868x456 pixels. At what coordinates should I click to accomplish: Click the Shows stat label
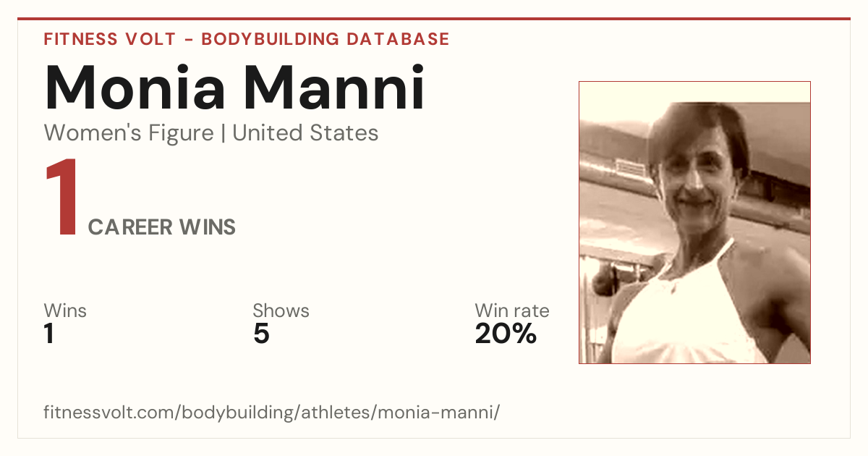click(281, 311)
